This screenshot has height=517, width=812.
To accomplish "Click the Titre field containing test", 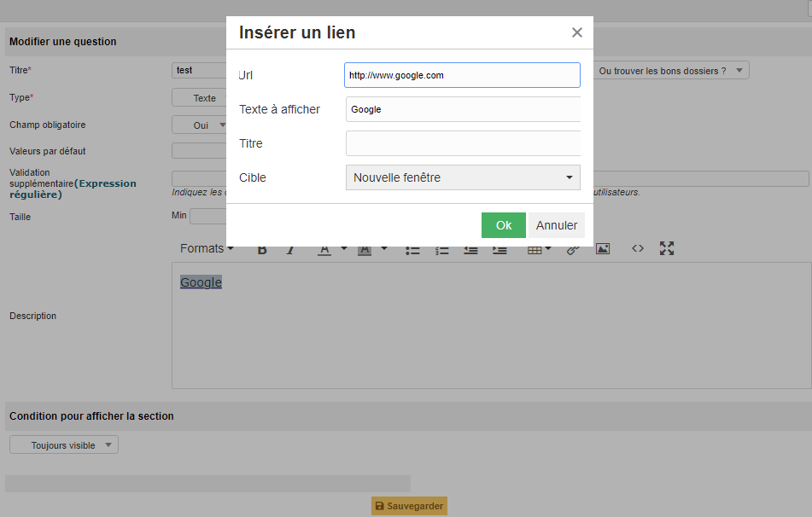I will [199, 70].
